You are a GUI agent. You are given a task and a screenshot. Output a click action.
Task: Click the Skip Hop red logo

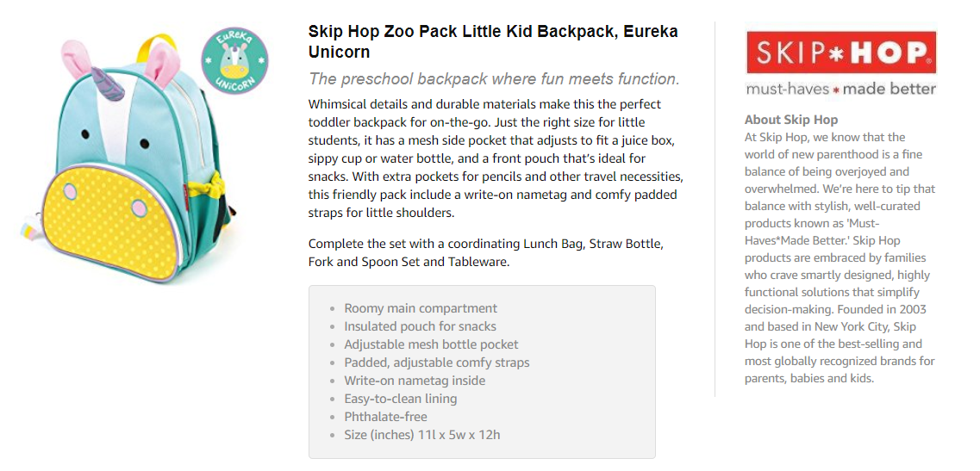(840, 53)
